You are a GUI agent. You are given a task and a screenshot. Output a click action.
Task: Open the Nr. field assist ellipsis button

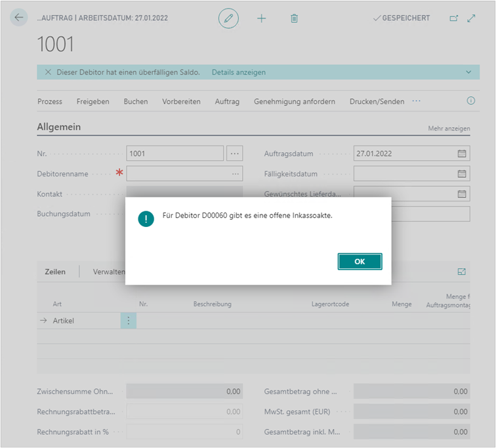(x=234, y=153)
